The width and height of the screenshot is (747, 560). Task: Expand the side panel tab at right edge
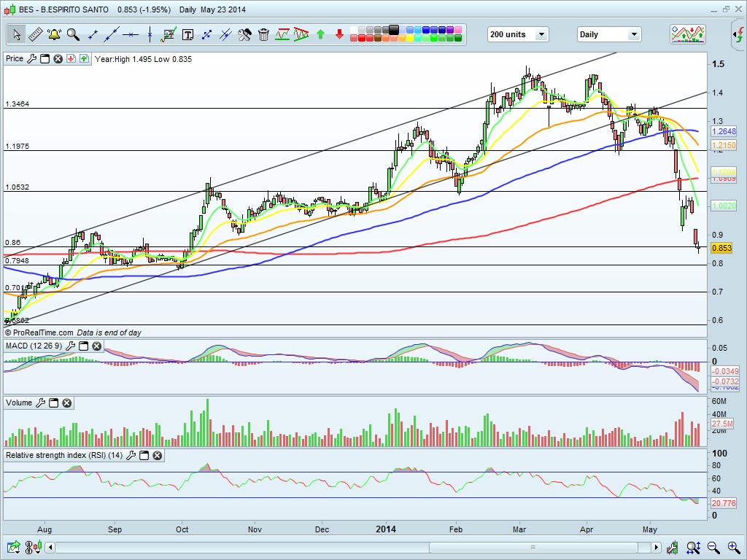pos(739,34)
